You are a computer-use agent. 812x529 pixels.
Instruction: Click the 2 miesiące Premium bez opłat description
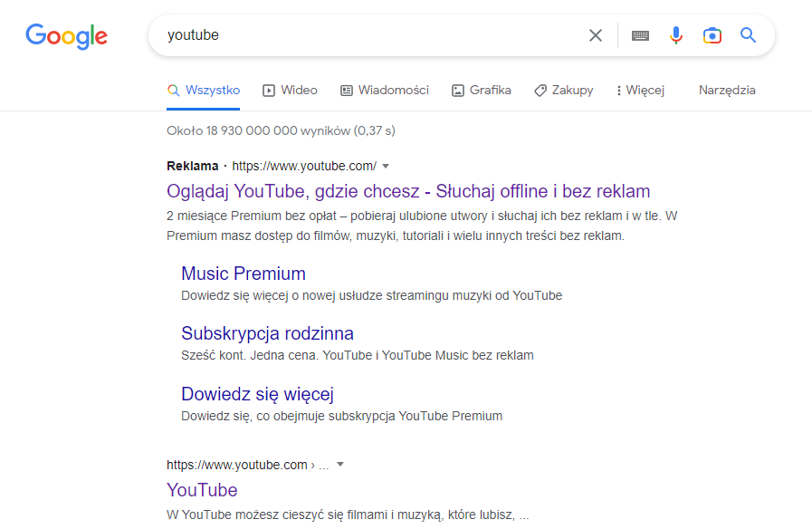point(422,226)
